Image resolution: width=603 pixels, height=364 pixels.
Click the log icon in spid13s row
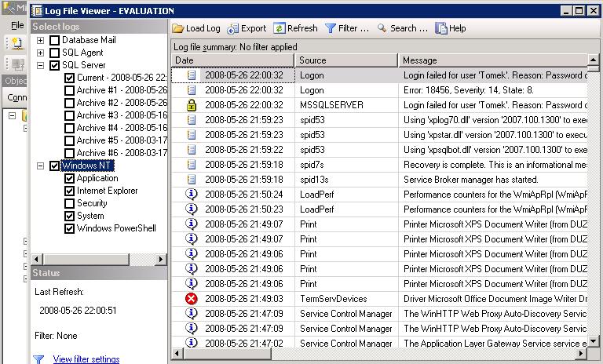point(191,180)
